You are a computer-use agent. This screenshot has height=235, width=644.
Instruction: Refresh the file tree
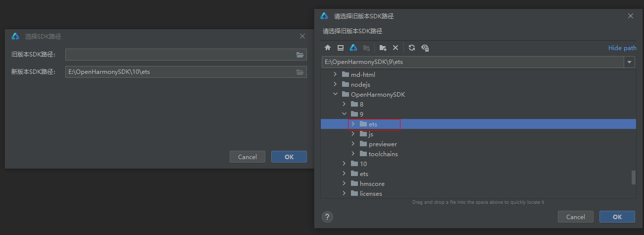pyautogui.click(x=412, y=48)
